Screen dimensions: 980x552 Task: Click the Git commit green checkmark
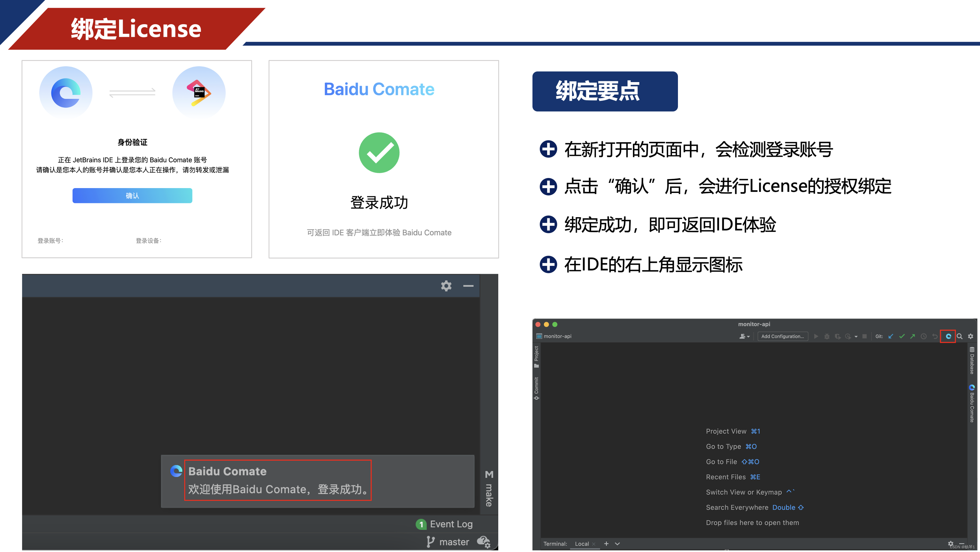[x=901, y=336]
